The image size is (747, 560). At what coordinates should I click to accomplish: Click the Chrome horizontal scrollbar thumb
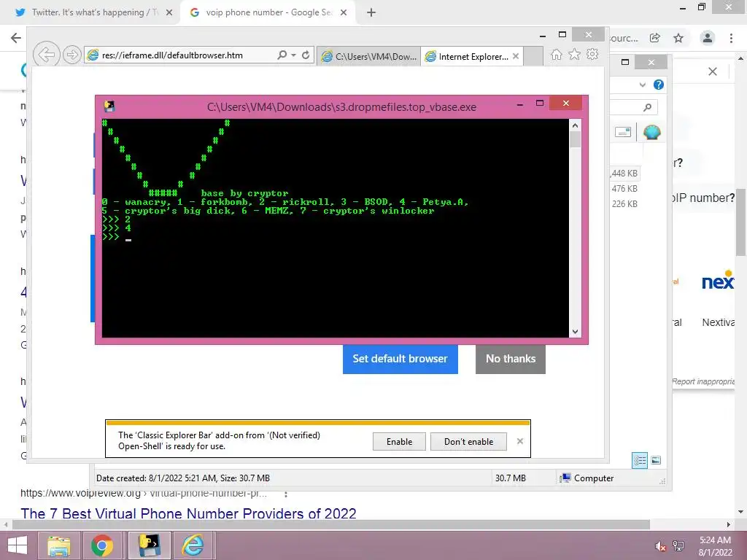[x=330, y=524]
